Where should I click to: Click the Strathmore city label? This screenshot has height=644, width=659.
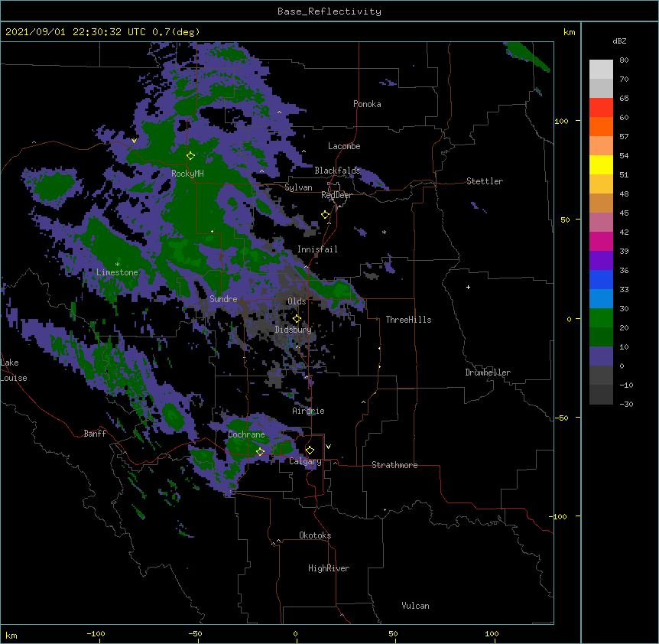394,465
